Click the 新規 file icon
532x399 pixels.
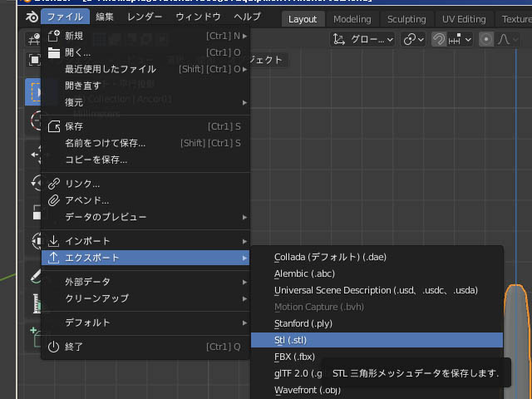[x=53, y=36]
